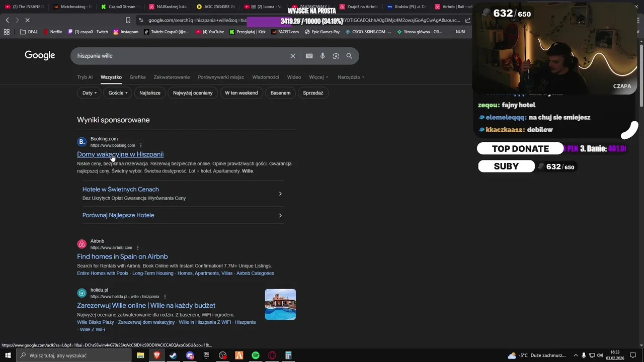Screen dimensions: 644x362
Task: Apply the Najtańsze filter chip
Action: point(150,93)
